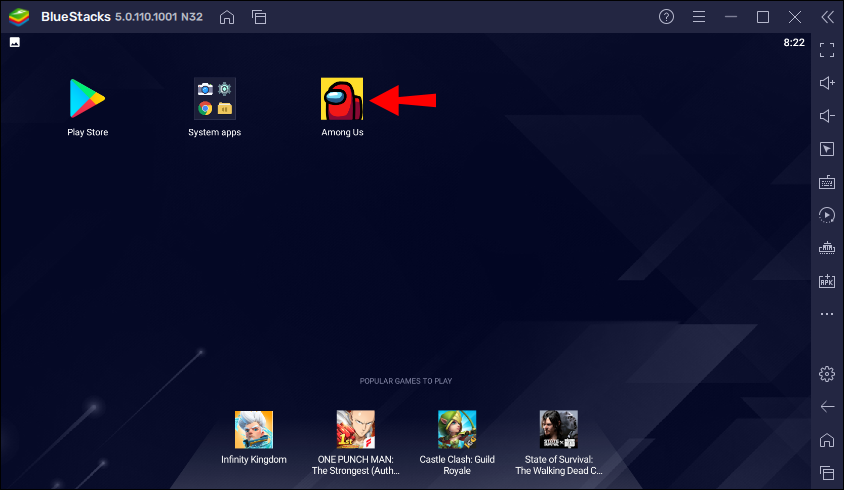This screenshot has height=490, width=844.
Task: Open the System apps folder
Action: [x=215, y=99]
